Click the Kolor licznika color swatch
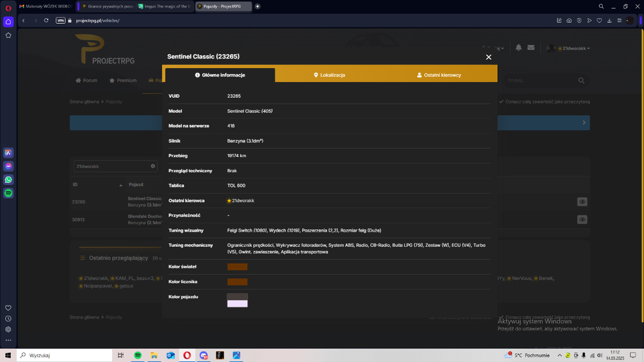Screen dimensions: 644x362 point(238,282)
